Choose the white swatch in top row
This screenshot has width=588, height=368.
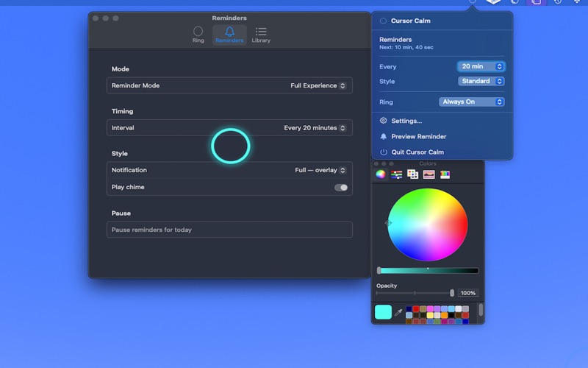(x=458, y=308)
